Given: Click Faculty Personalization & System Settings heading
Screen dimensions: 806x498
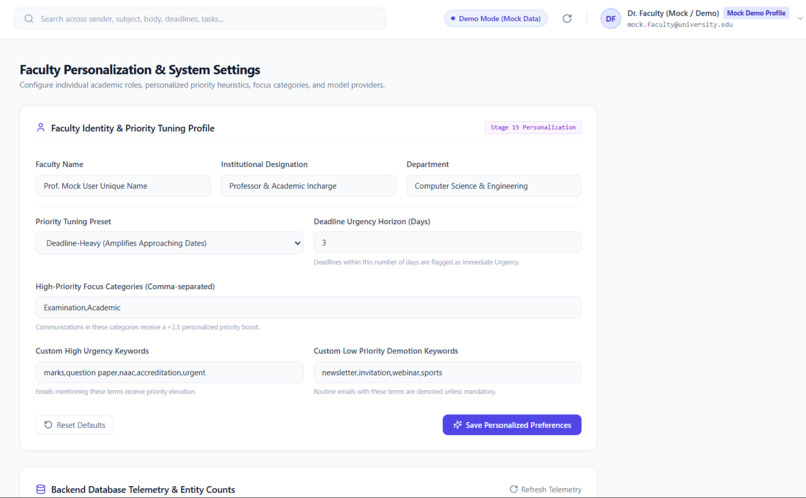Looking at the screenshot, I should pos(140,69).
